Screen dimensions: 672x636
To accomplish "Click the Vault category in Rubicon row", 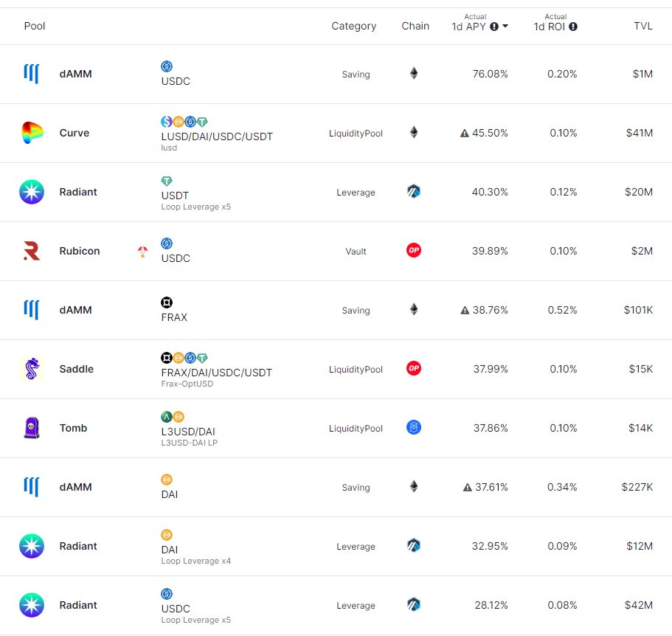I will [x=356, y=252].
